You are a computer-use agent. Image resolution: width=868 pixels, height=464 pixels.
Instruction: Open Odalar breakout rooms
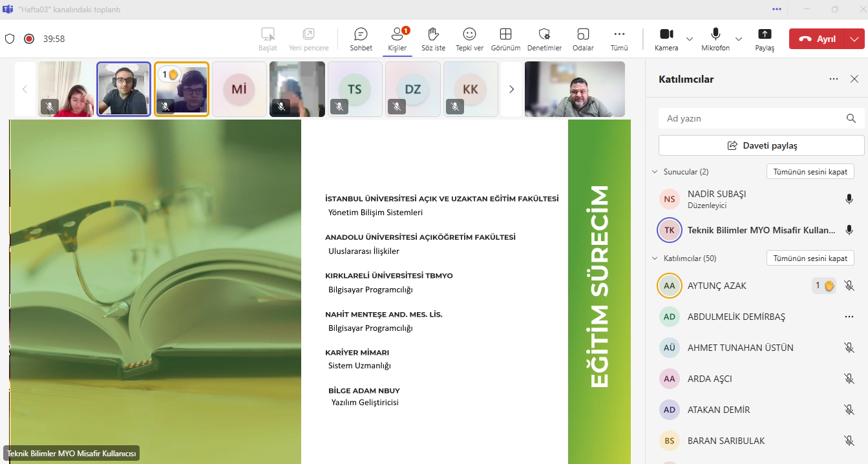click(583, 39)
